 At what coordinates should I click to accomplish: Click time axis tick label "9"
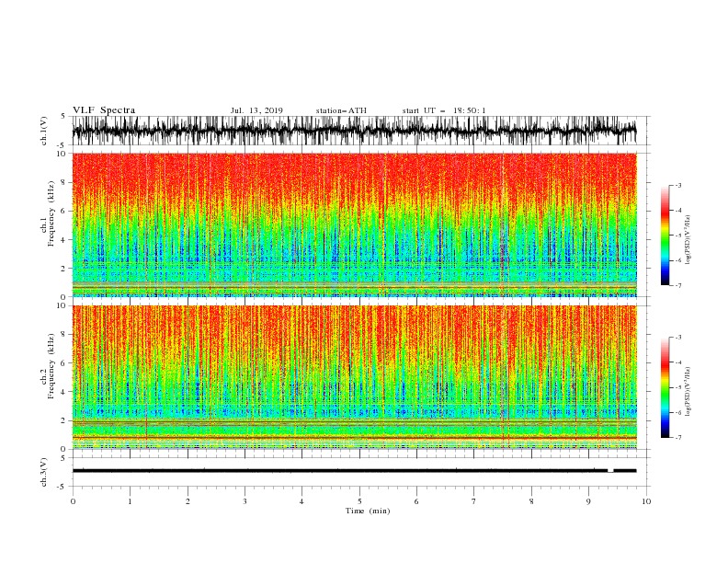588,501
